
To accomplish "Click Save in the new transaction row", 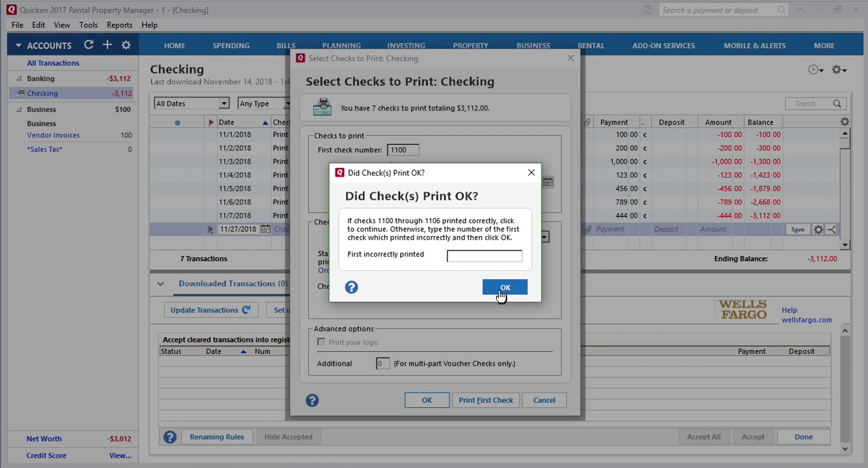I will 797,229.
